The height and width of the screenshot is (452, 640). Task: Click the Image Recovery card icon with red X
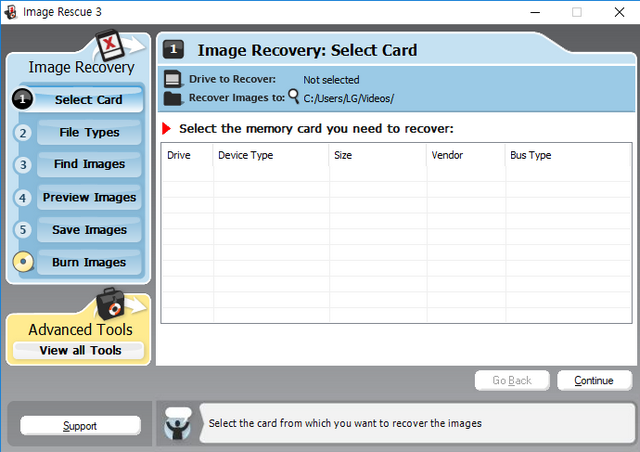(110, 45)
